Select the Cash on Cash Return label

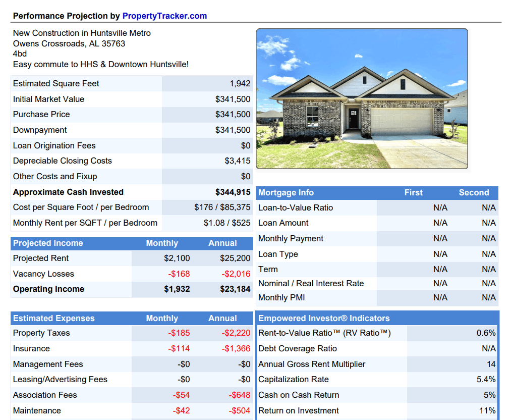pos(299,395)
